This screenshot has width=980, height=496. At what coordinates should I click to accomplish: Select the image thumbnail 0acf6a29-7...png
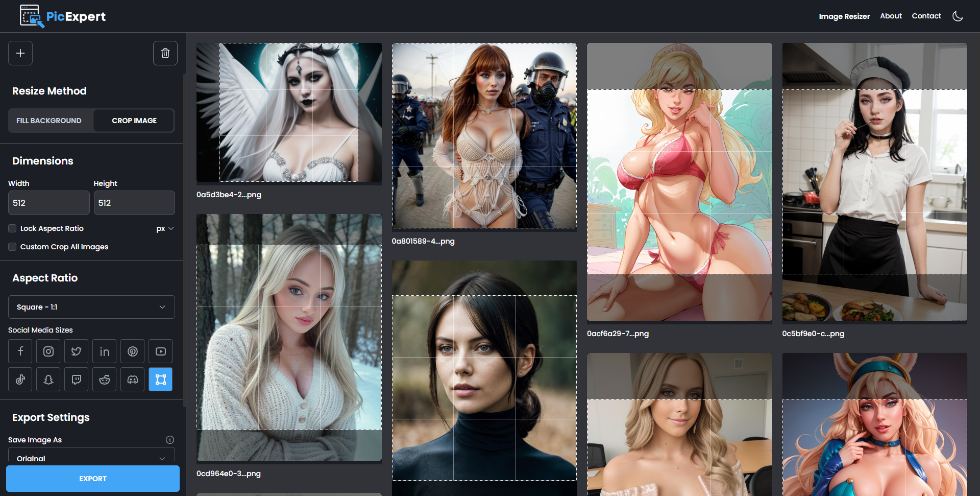tap(679, 182)
